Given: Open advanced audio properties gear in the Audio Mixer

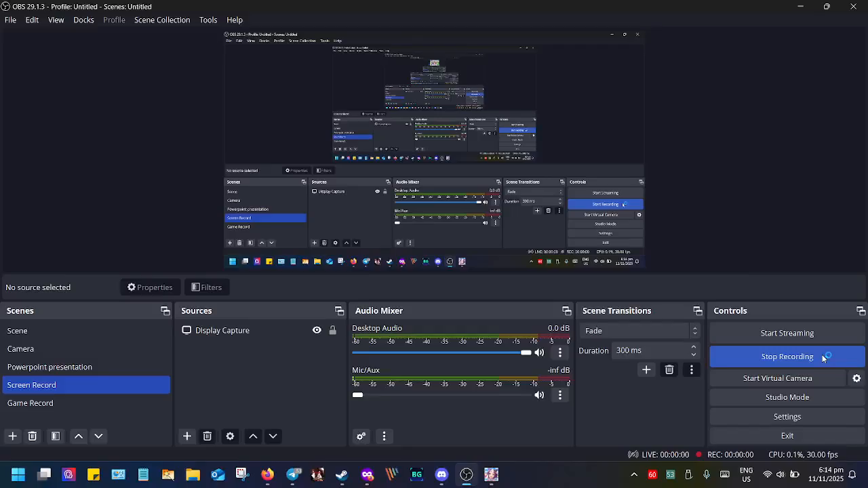Looking at the screenshot, I should point(361,436).
